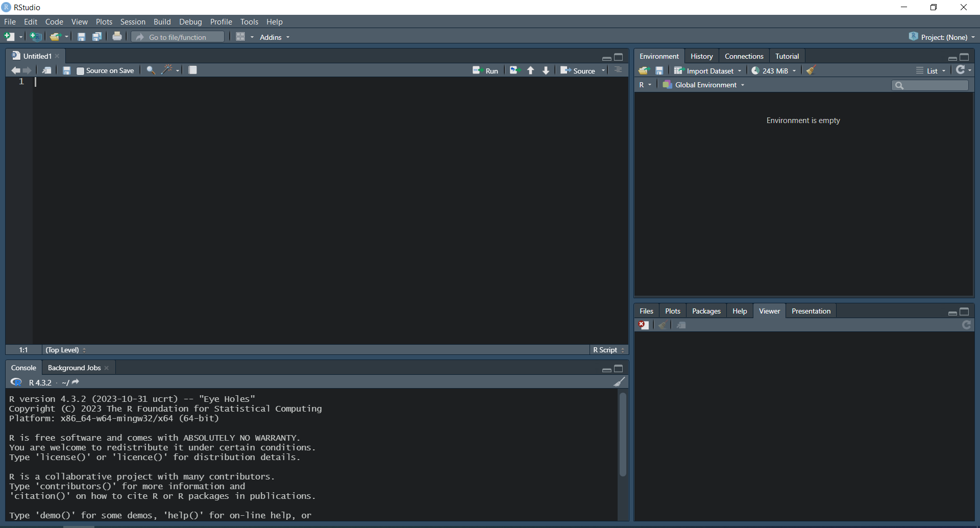980x528 pixels.
Task: Open the Debug menu
Action: coord(190,21)
